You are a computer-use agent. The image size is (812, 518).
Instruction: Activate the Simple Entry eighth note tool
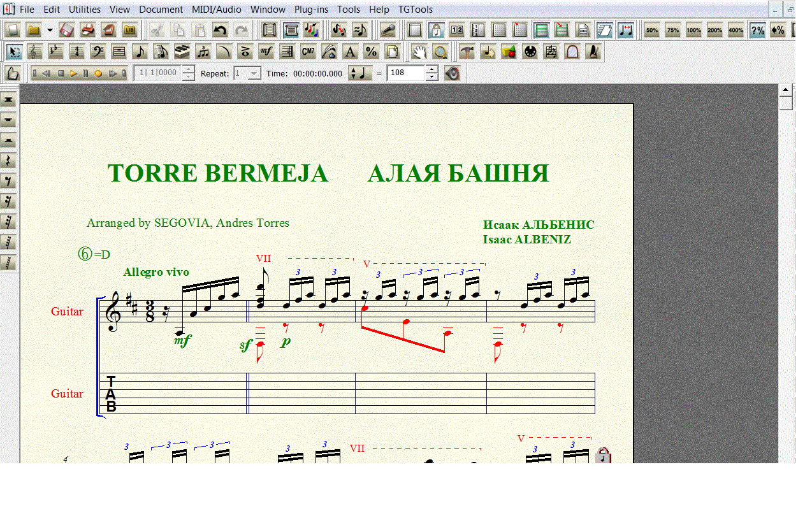pos(140,52)
